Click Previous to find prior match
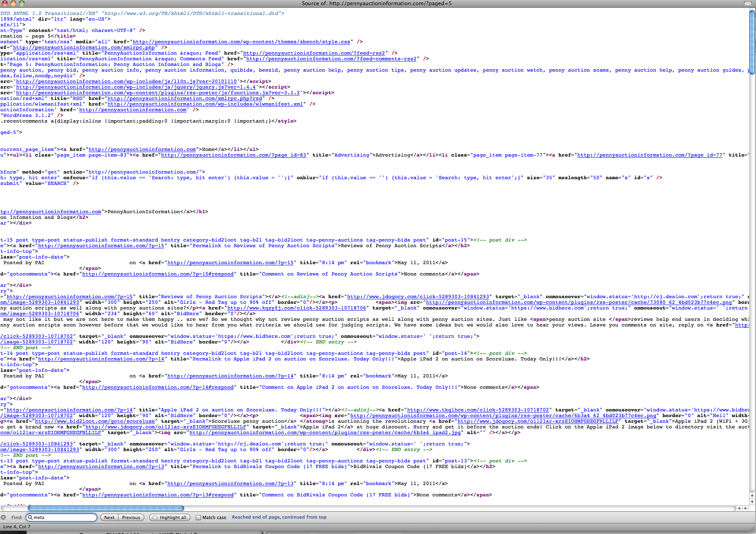The image size is (756, 534). 131,517
